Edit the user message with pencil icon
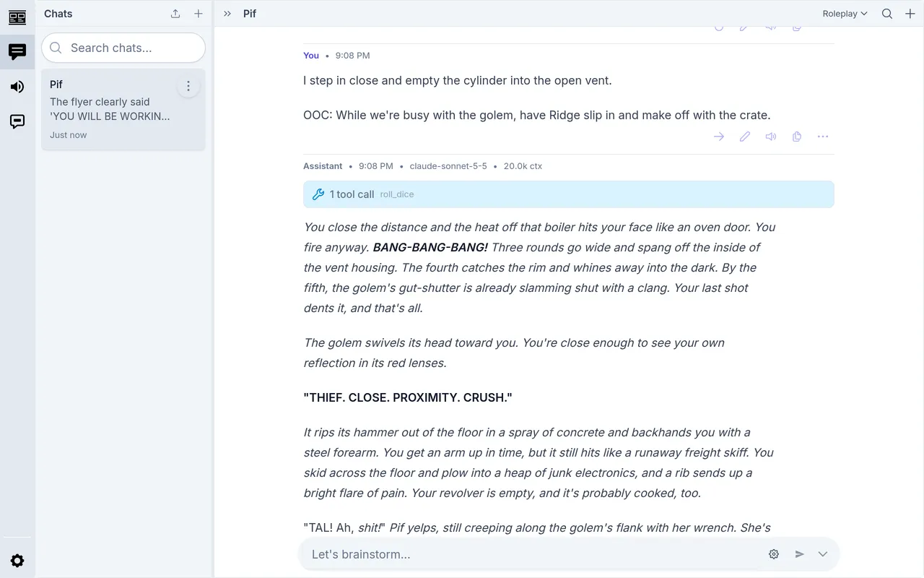 (745, 137)
